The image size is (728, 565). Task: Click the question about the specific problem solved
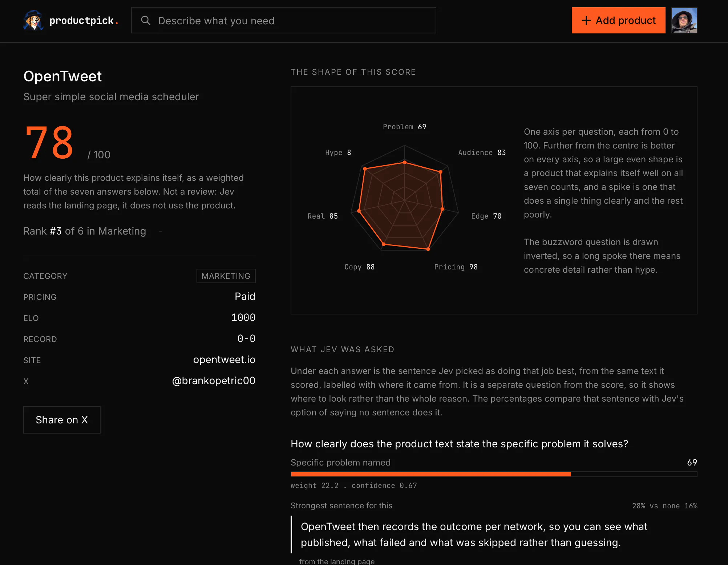tap(459, 444)
